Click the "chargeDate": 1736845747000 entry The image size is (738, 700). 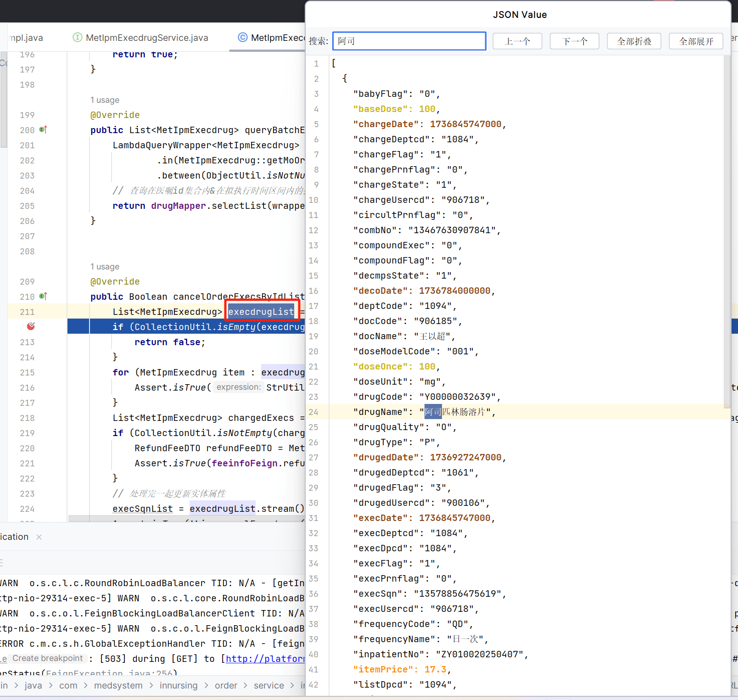coord(430,124)
